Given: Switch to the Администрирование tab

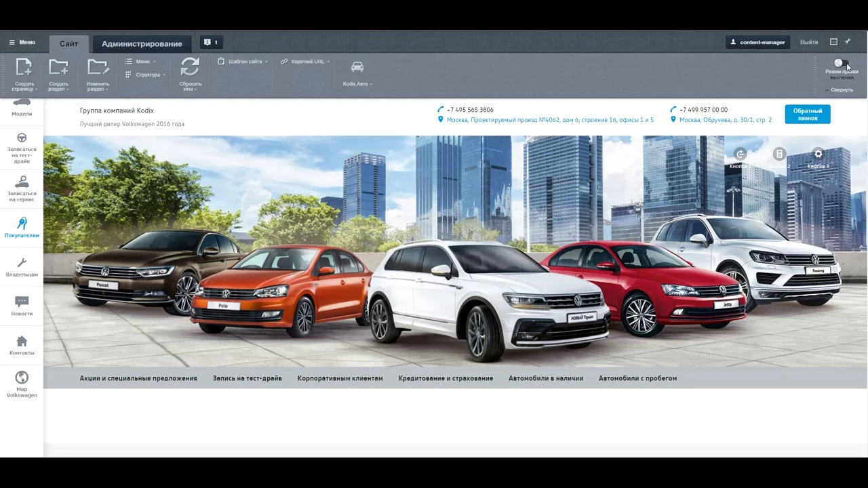Looking at the screenshot, I should (x=142, y=43).
